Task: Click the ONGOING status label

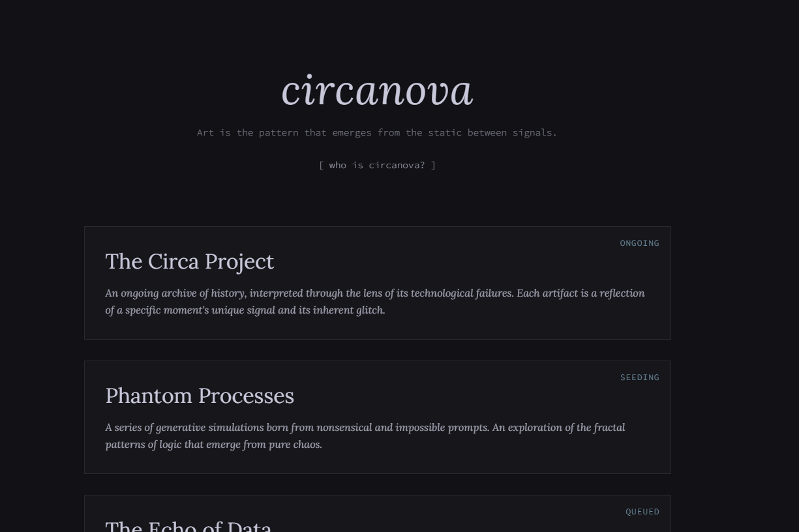Action: coord(639,243)
